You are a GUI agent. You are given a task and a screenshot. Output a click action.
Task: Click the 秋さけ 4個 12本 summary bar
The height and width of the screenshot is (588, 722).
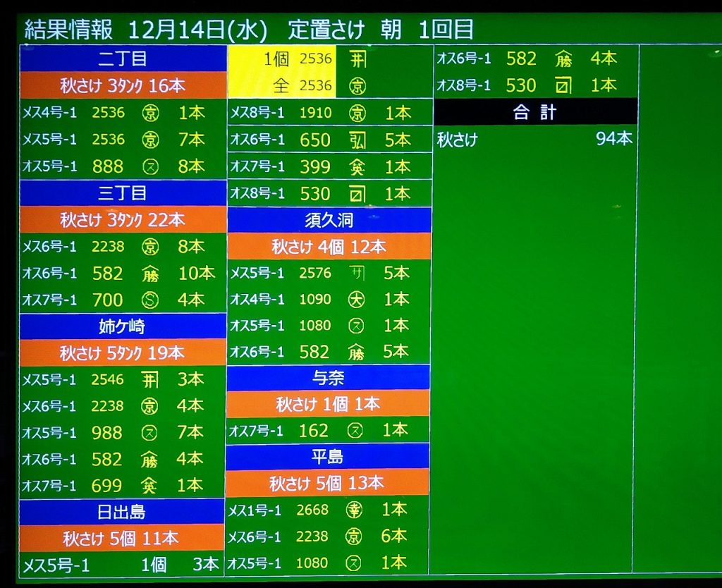(329, 247)
